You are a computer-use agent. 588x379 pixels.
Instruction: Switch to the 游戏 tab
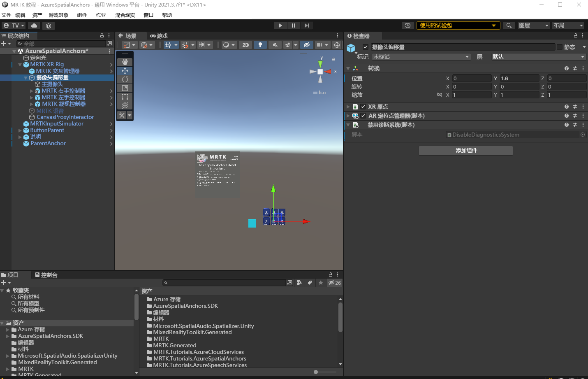pos(159,36)
